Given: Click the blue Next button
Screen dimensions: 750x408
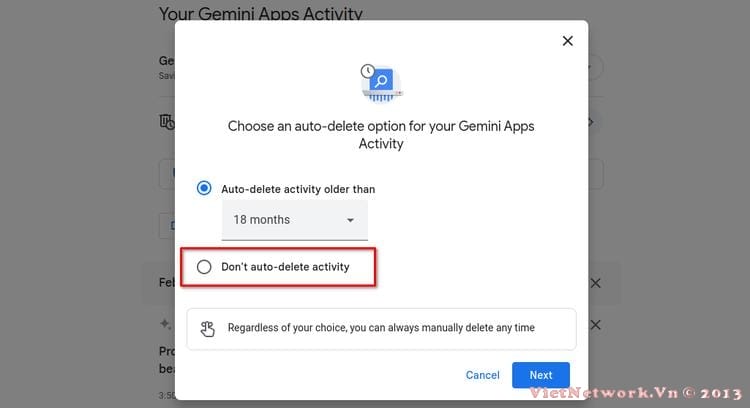Looking at the screenshot, I should tap(540, 375).
